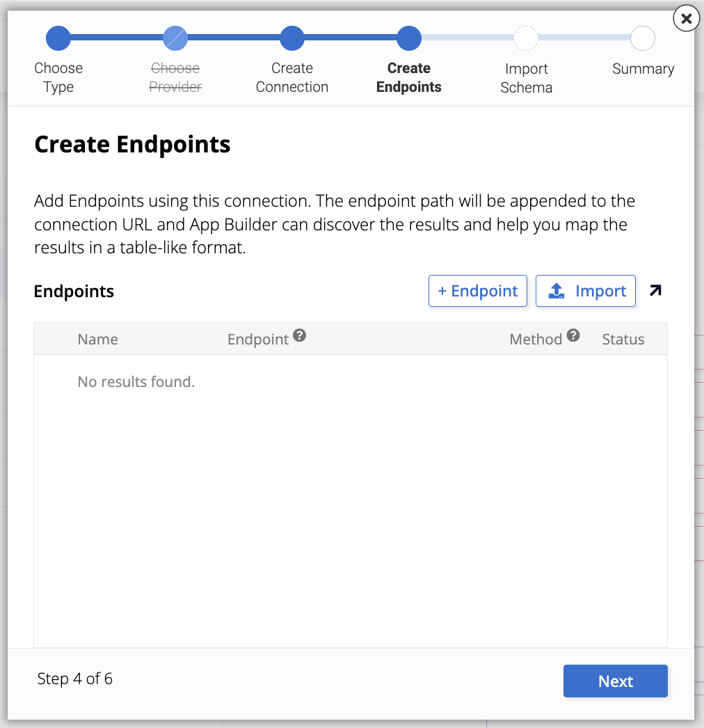Click the Endpoints section heading
704x728 pixels.
point(74,292)
